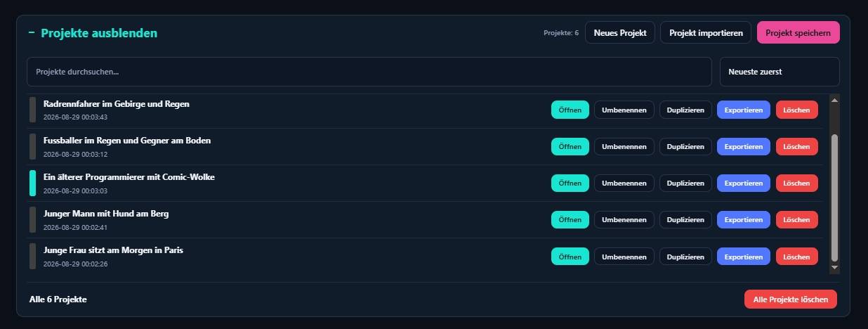The image size is (868, 329).
Task: Click the project list scrollbar up arrow
Action: tap(834, 100)
